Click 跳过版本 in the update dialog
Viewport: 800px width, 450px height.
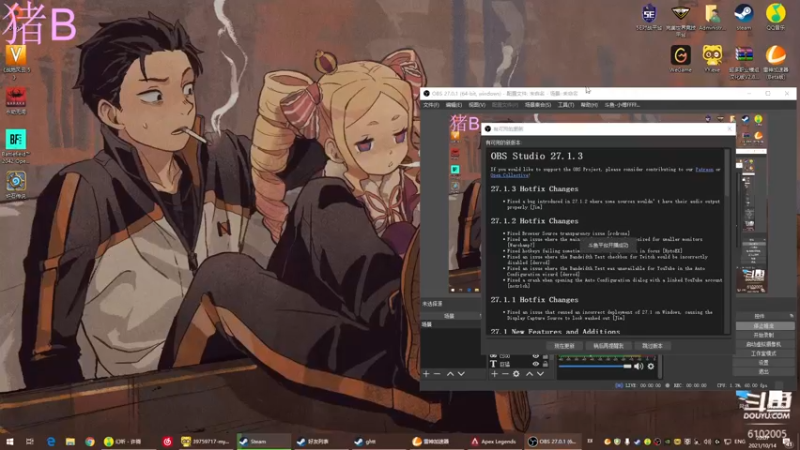(652, 346)
